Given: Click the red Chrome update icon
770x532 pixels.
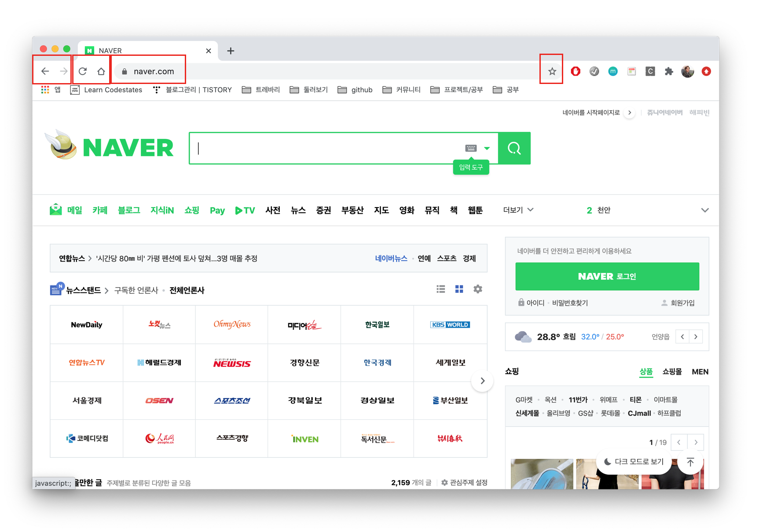Looking at the screenshot, I should [706, 71].
